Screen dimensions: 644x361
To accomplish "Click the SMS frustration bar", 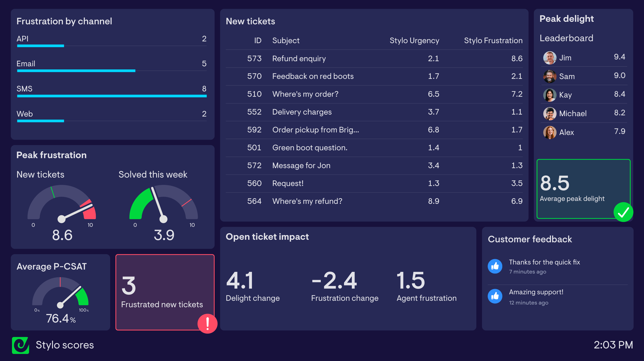I will click(112, 96).
